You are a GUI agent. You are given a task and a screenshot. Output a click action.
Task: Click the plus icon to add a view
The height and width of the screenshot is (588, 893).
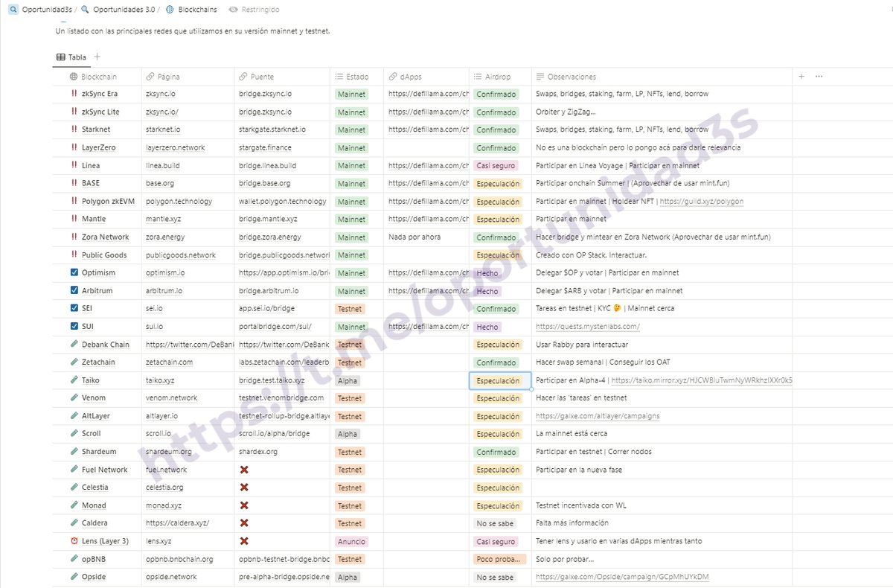(x=97, y=57)
